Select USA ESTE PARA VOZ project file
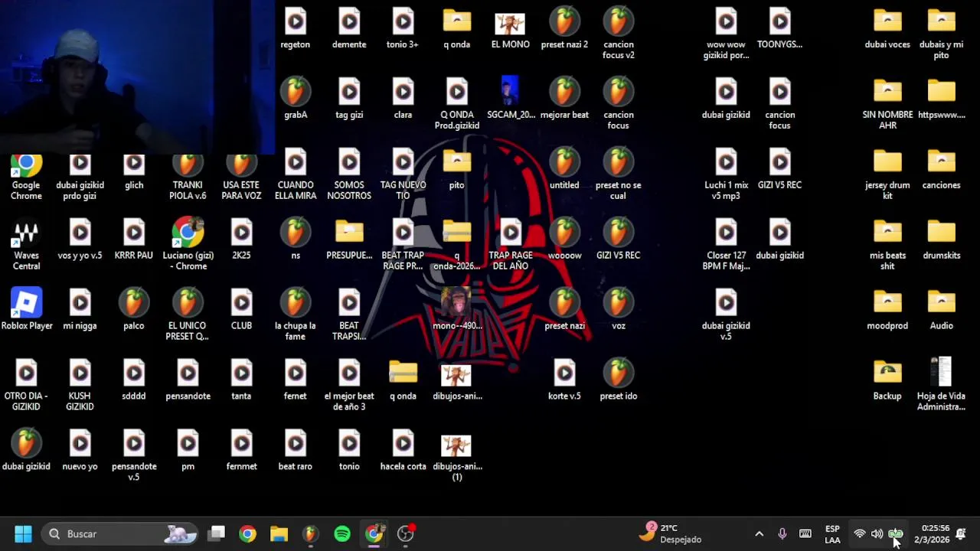This screenshot has height=551, width=980. coord(241,177)
